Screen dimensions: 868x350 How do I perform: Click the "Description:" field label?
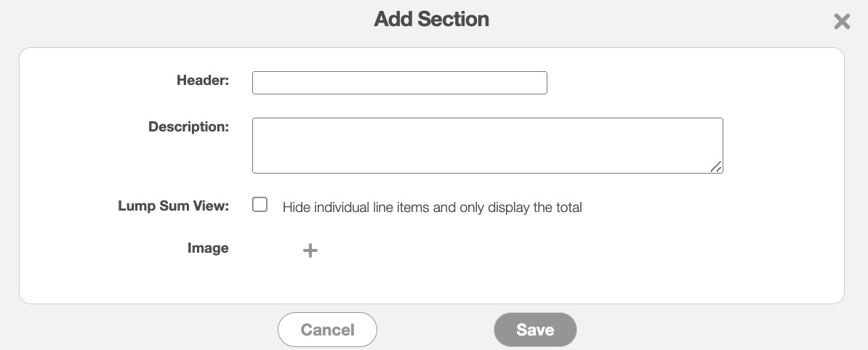188,127
